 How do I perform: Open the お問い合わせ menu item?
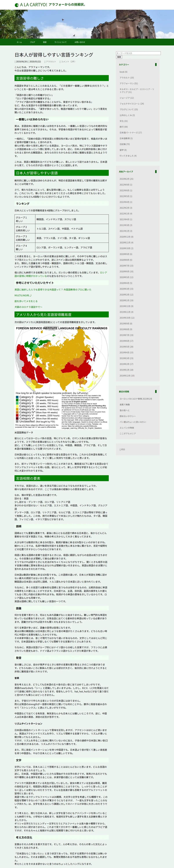click(80, 42)
